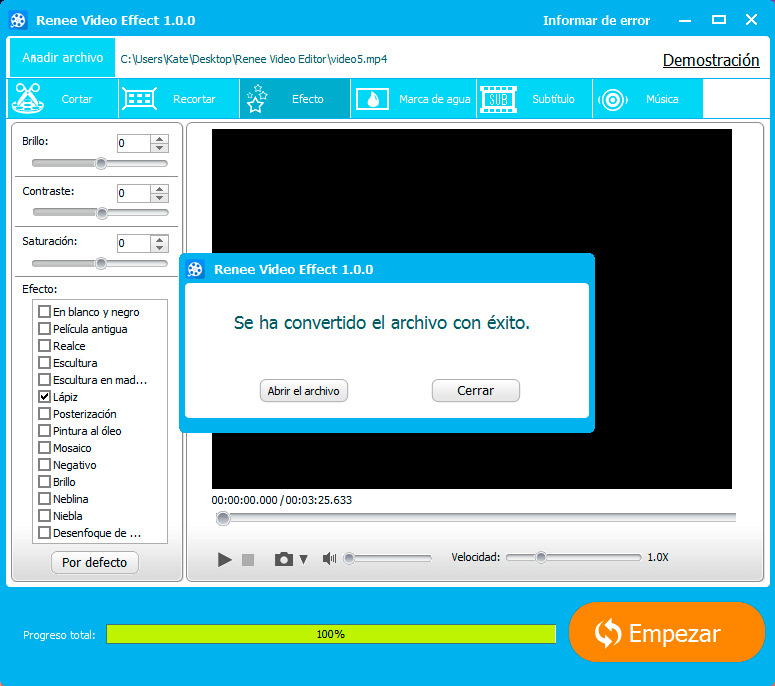Toggle the Negativo effect checkbox

[x=44, y=465]
